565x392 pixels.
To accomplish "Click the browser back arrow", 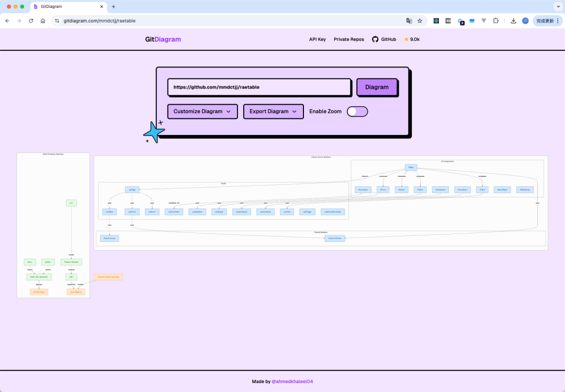I will [7, 21].
